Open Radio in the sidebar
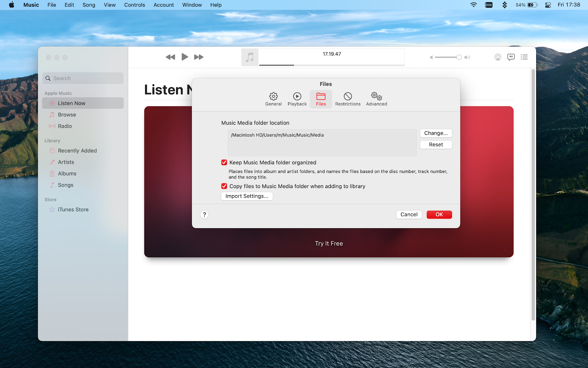Image resolution: width=588 pixels, height=368 pixels. pyautogui.click(x=83, y=126)
